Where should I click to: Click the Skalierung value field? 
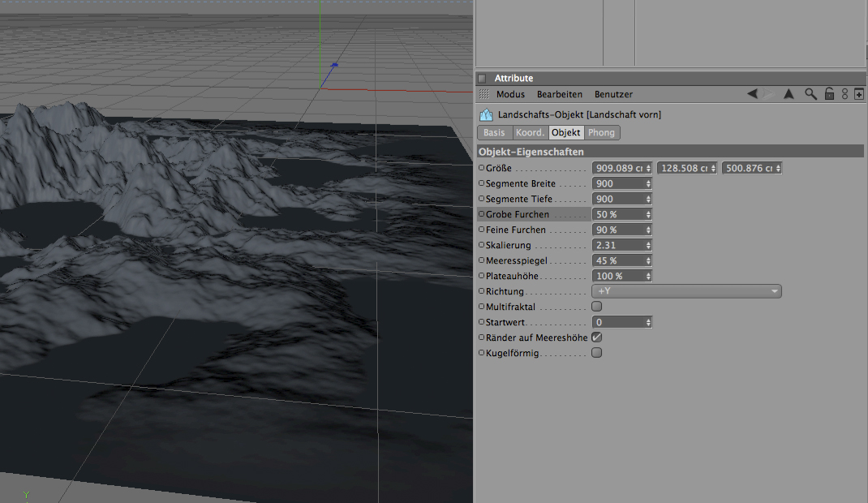618,245
